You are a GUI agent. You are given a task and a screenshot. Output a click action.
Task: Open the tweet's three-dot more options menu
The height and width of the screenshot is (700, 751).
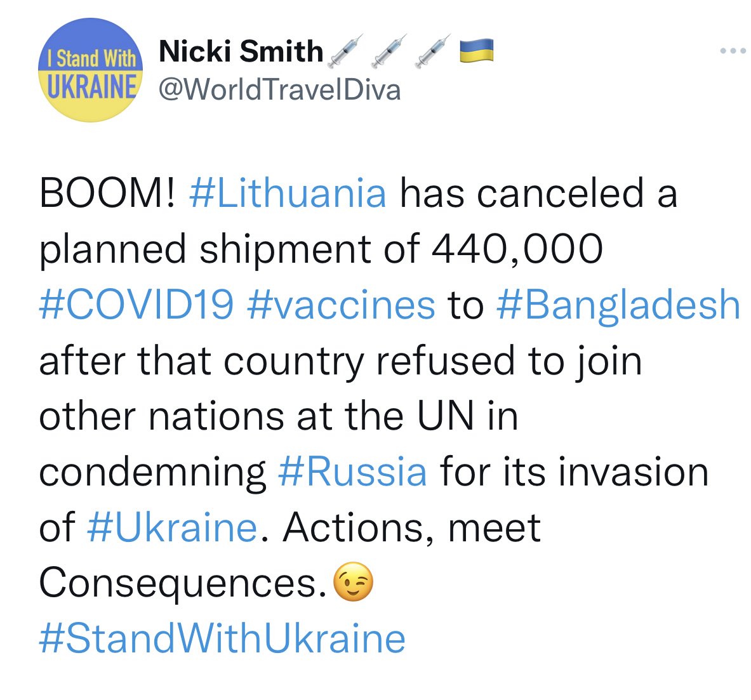click(x=733, y=50)
